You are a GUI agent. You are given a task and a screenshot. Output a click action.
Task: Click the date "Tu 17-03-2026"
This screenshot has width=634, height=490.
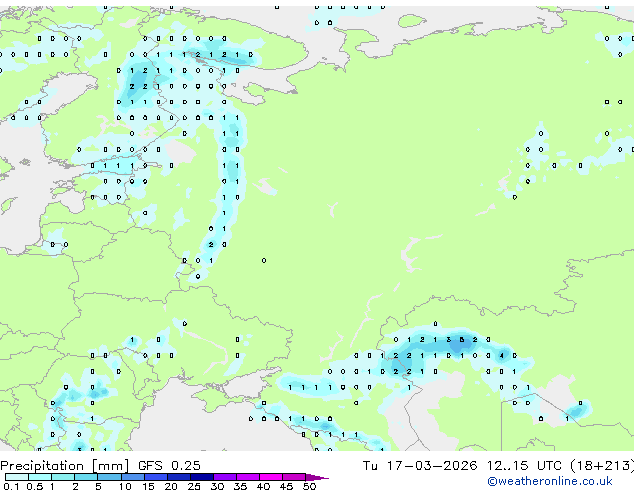coord(420,466)
